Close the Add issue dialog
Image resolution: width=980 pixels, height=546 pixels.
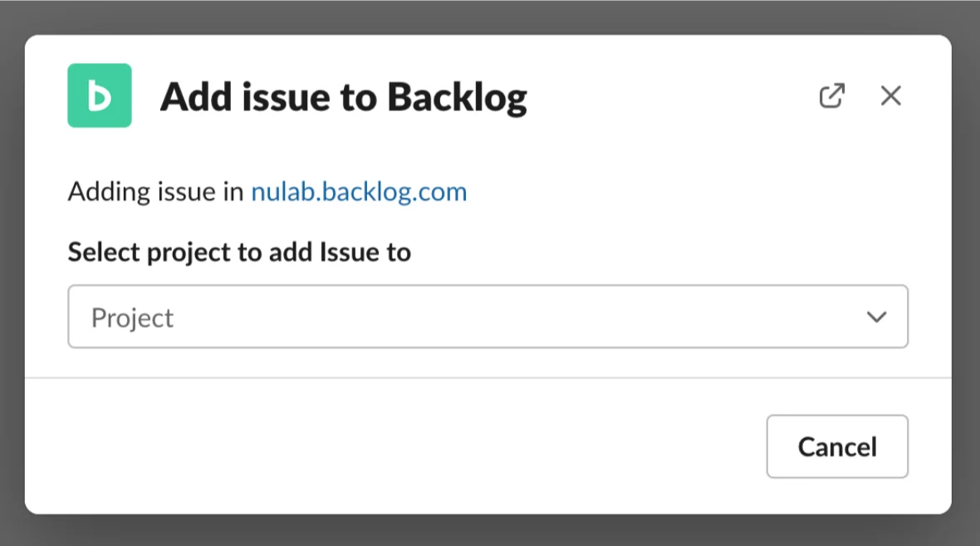890,95
